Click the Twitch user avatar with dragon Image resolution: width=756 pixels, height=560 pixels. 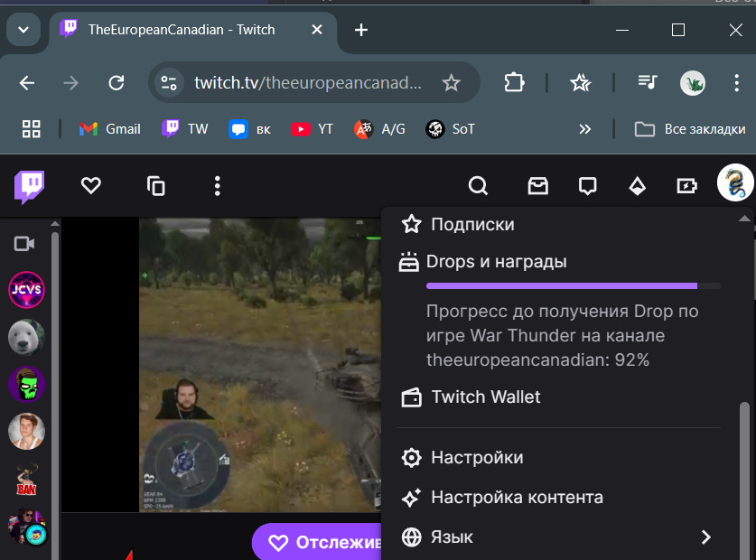(735, 182)
